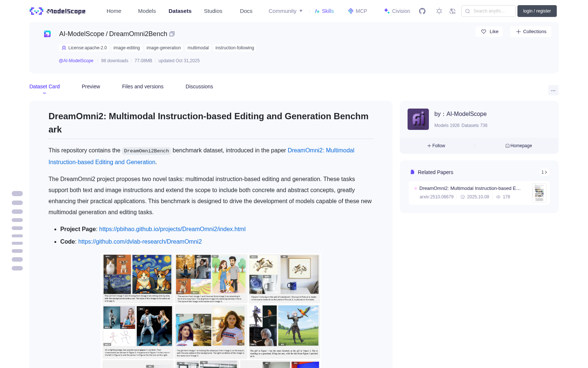Click the login / register button
The height and width of the screenshot is (368, 588).
(x=537, y=11)
